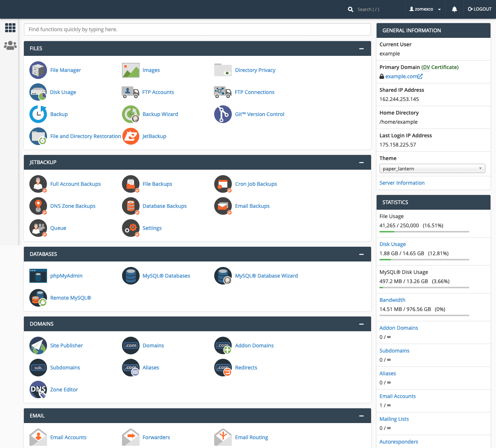Viewport: 496px width, 448px height.
Task: Open the paper_lantern theme dropdown
Action: 432,168
